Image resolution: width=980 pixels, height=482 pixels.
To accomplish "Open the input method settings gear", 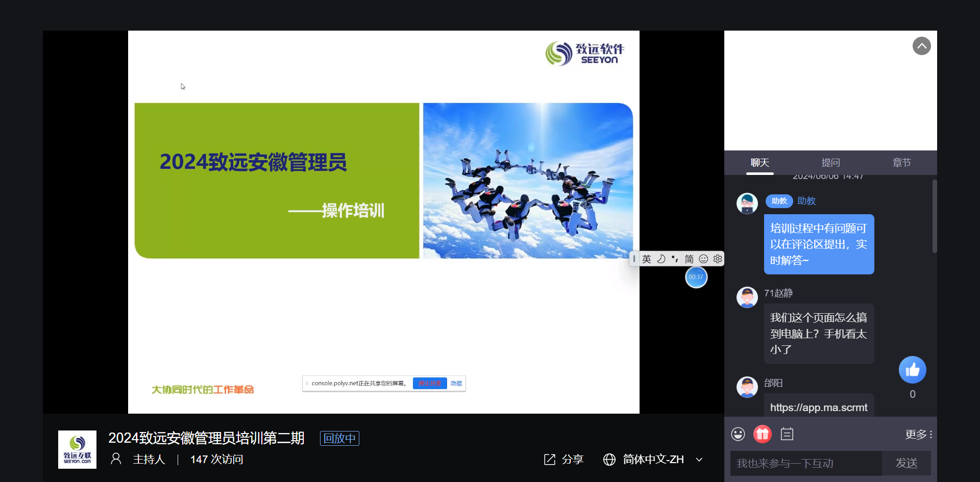I will pos(718,259).
